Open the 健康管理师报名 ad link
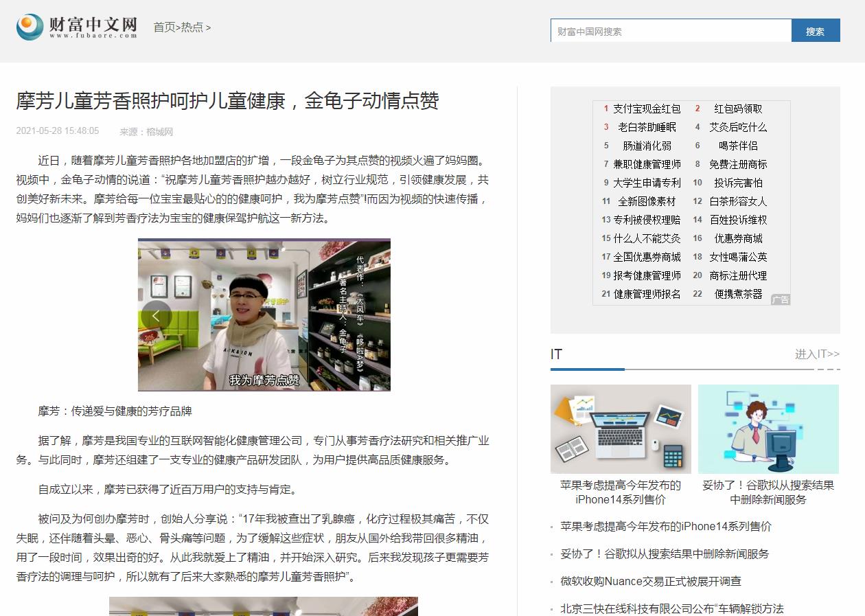This screenshot has height=616, width=865. 647,294
